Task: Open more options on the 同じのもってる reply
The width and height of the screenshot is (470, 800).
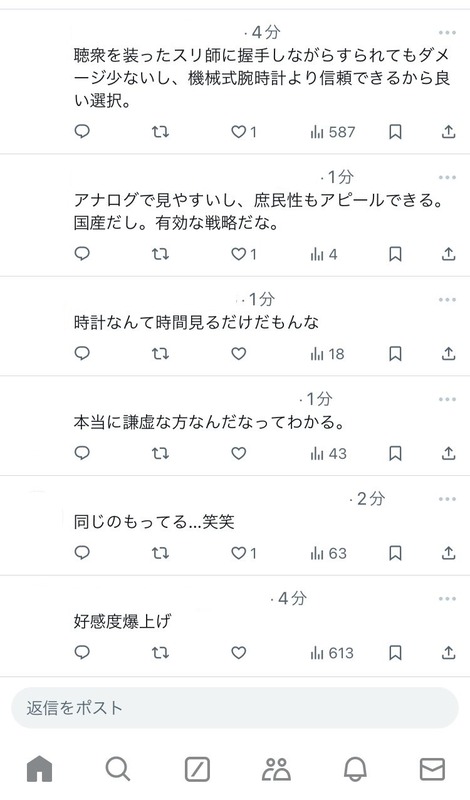Action: pyautogui.click(x=447, y=499)
